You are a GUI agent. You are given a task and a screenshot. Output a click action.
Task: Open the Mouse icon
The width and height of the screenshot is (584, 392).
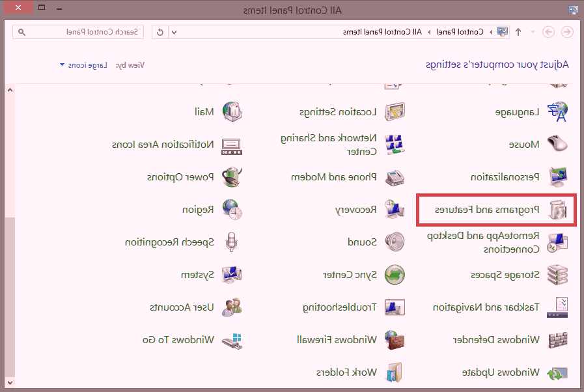click(x=557, y=144)
